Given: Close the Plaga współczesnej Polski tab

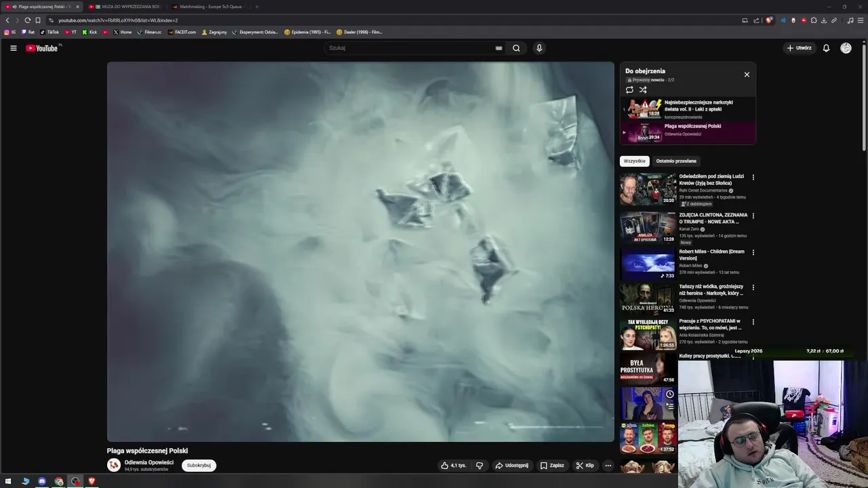Looking at the screenshot, I should 77,7.
